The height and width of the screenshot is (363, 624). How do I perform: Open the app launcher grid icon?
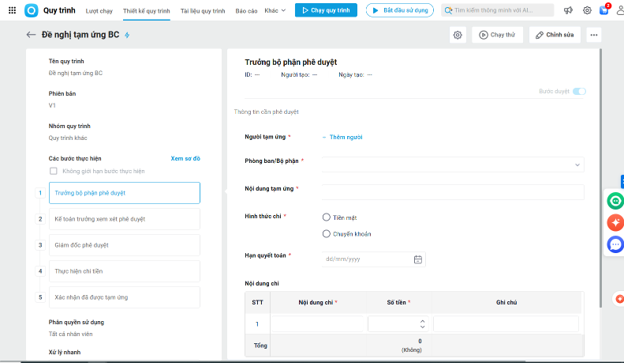[x=12, y=10]
